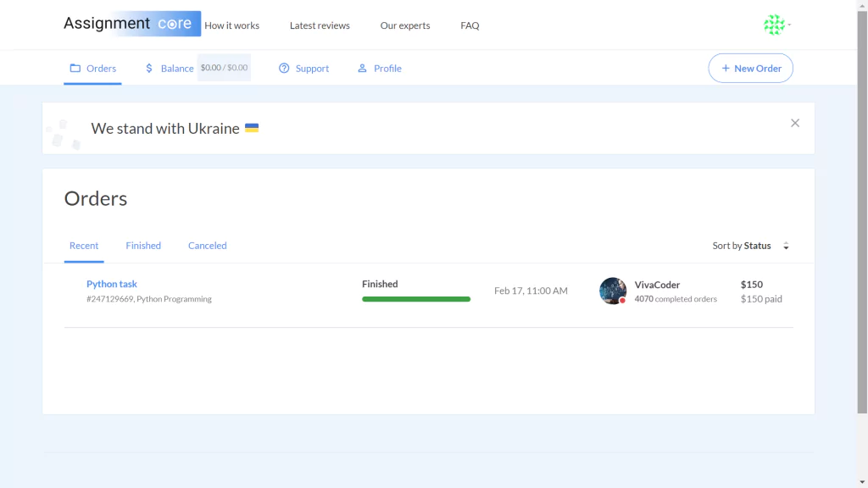Image resolution: width=868 pixels, height=488 pixels.
Task: Open the user avatar menu
Action: click(776, 25)
